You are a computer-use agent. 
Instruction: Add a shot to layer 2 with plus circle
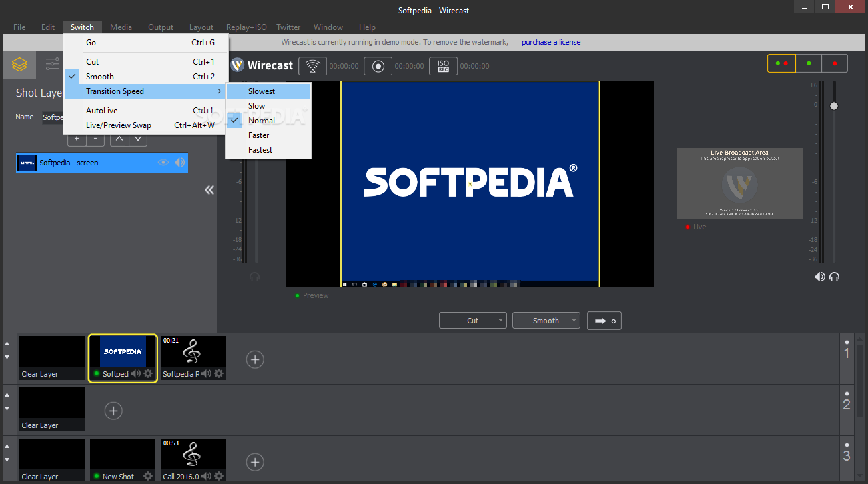point(113,411)
